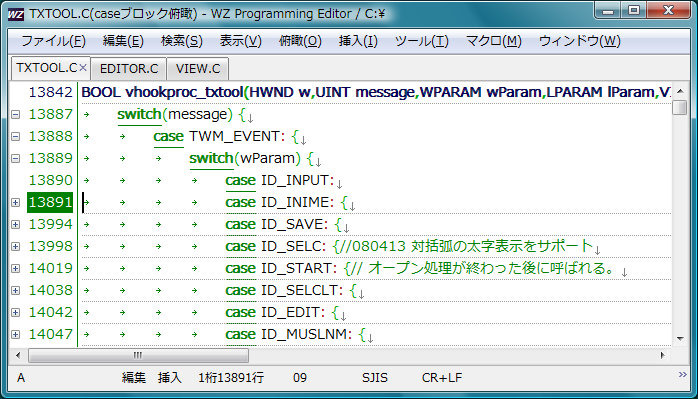Expand the ID_SELC case at line 13998
Screen dimensions: 698x399
(x=16, y=246)
